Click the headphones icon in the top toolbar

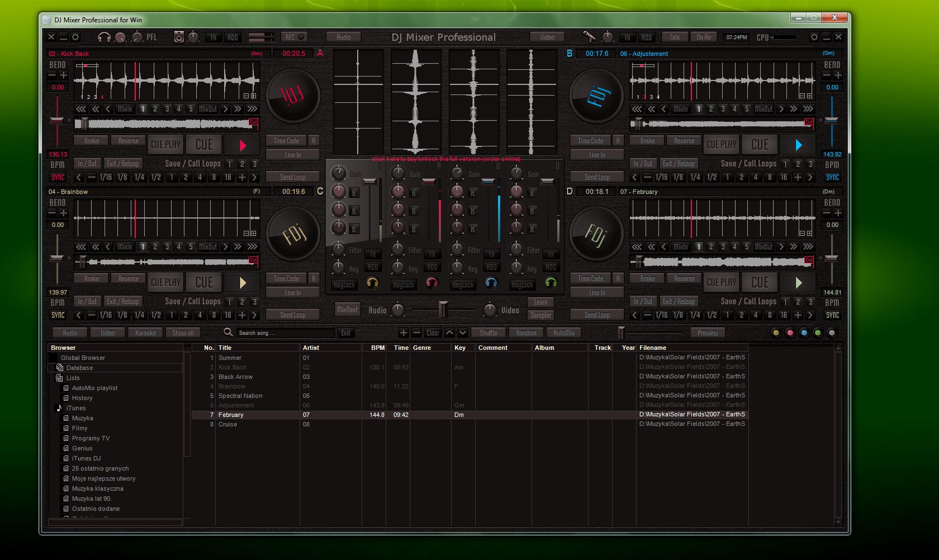coord(104,37)
